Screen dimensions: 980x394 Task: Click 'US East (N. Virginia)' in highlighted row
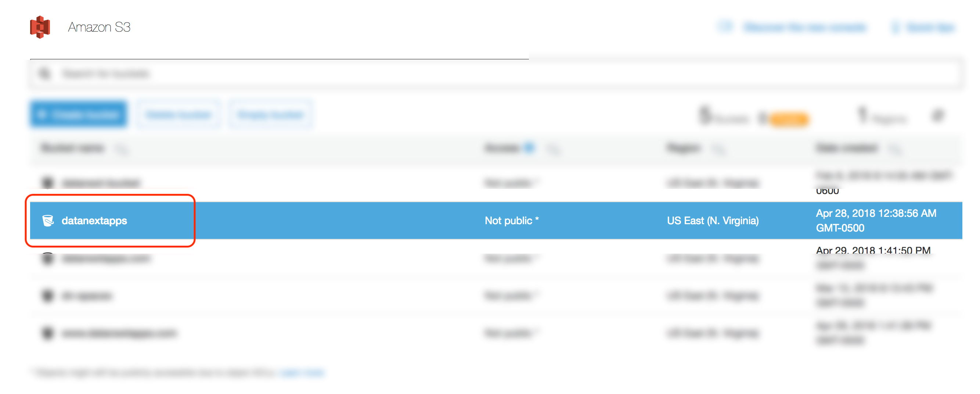[x=713, y=221]
